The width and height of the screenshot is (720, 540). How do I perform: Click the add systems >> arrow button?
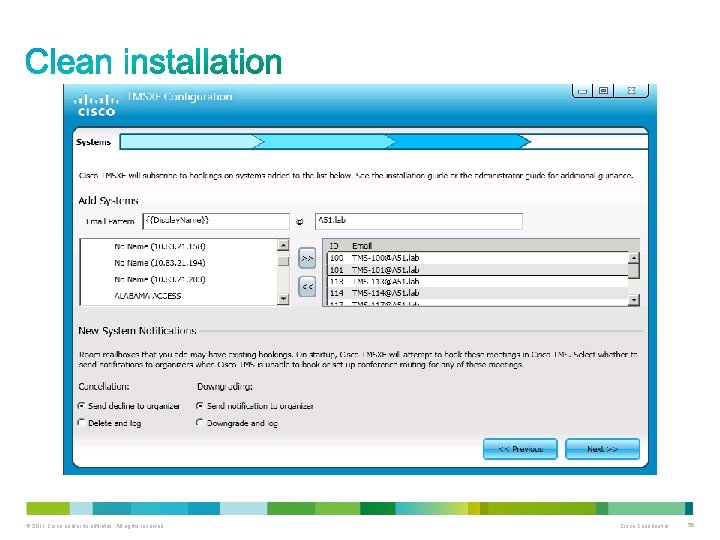click(x=307, y=258)
